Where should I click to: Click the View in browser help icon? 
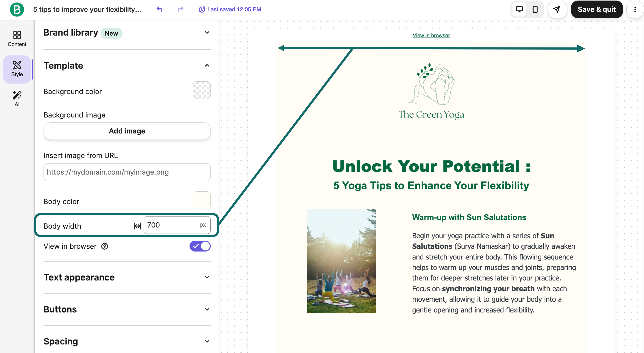(105, 246)
